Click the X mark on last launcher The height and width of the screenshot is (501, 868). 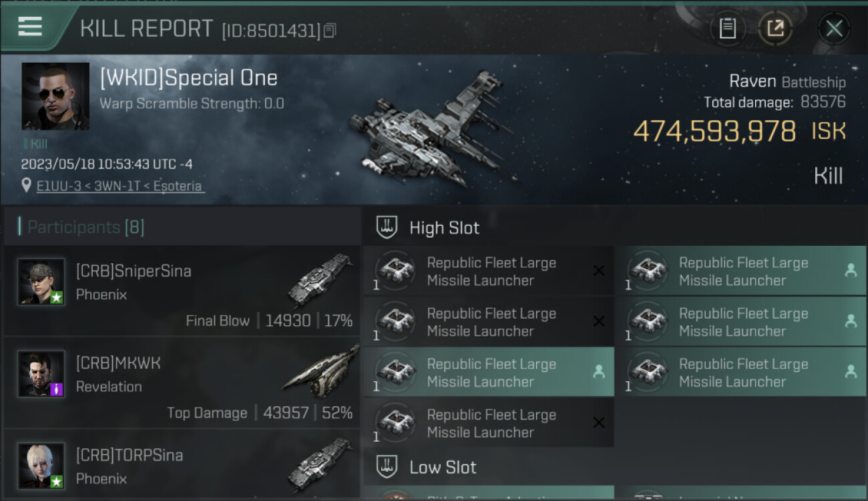click(599, 422)
